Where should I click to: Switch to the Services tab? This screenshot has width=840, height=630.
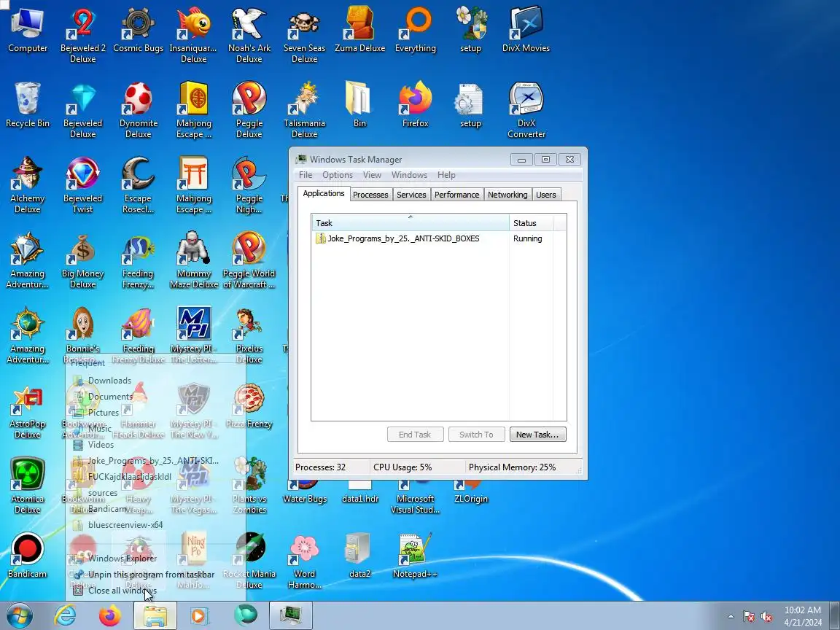(411, 195)
